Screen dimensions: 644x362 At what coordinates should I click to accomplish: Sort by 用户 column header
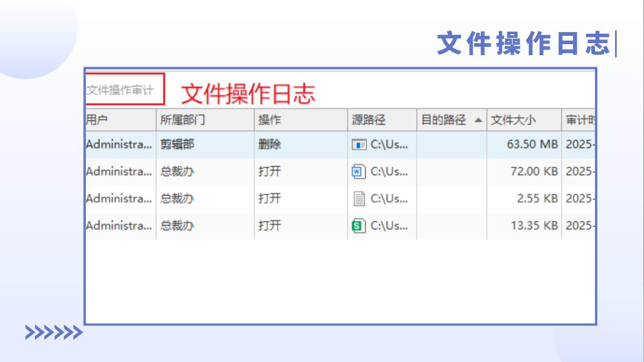point(120,120)
